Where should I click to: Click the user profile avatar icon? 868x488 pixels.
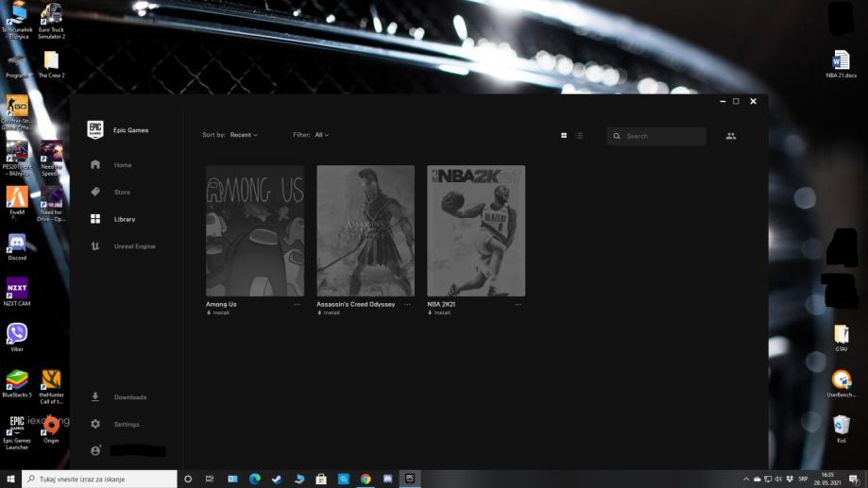coord(95,451)
